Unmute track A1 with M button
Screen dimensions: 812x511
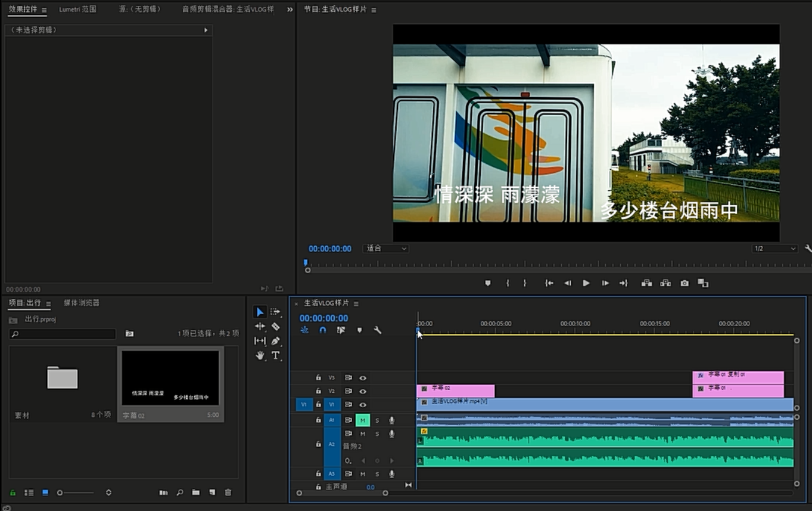(363, 420)
